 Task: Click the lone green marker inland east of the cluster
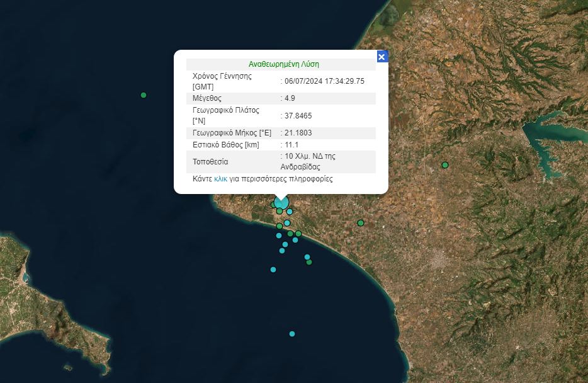tap(361, 223)
